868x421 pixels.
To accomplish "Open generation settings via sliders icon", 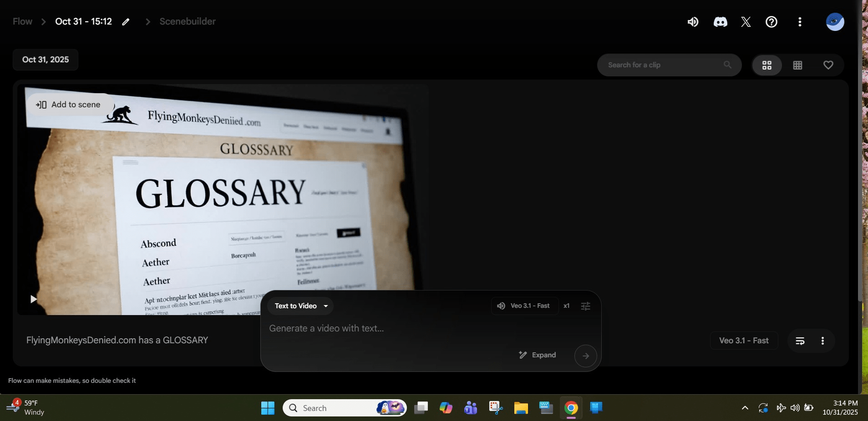I will tap(586, 306).
